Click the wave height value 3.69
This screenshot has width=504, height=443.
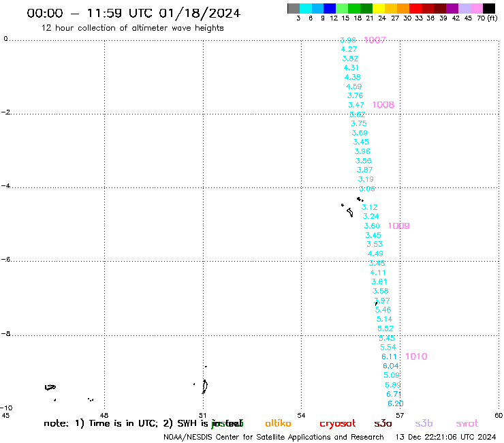coord(360,133)
